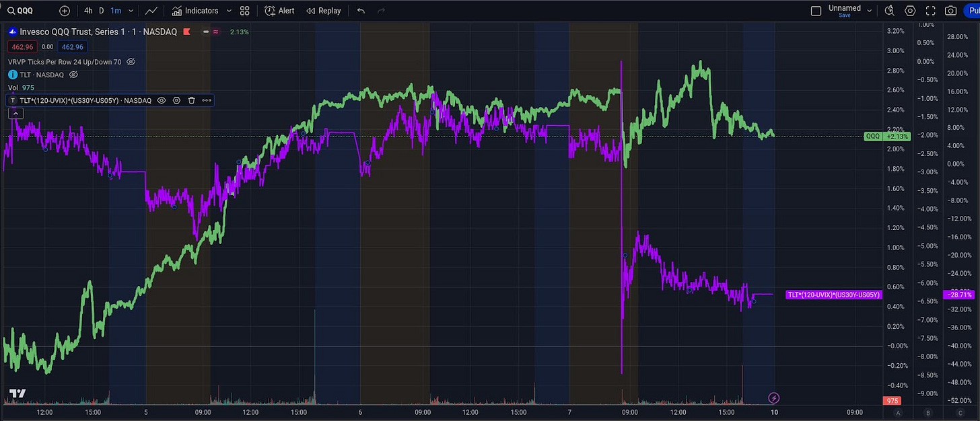The height and width of the screenshot is (421, 980).
Task: Take a chart snapshot with camera icon
Action: click(950, 11)
